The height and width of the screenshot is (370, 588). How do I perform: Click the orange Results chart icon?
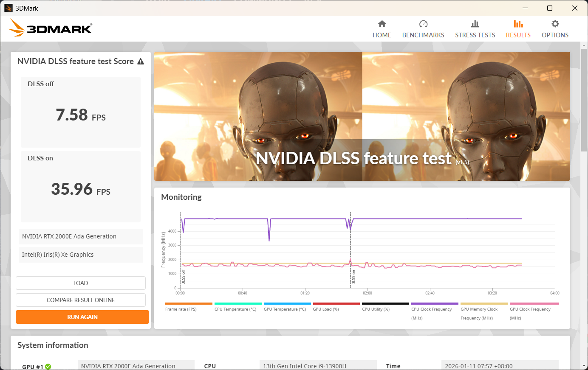coord(518,24)
